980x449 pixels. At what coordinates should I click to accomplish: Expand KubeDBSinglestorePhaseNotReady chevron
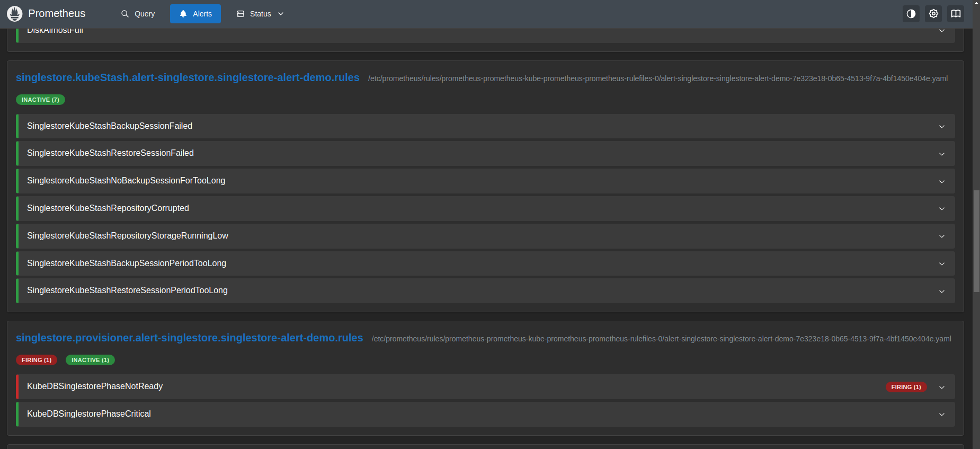942,388
